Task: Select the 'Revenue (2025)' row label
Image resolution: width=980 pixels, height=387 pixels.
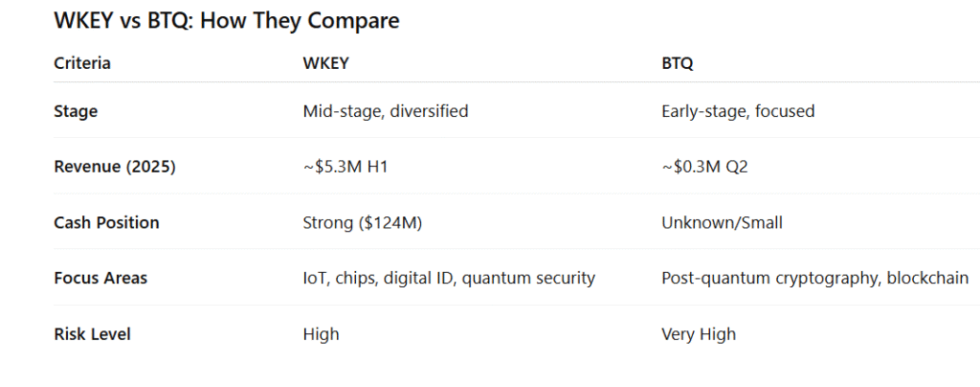Action: click(x=115, y=167)
